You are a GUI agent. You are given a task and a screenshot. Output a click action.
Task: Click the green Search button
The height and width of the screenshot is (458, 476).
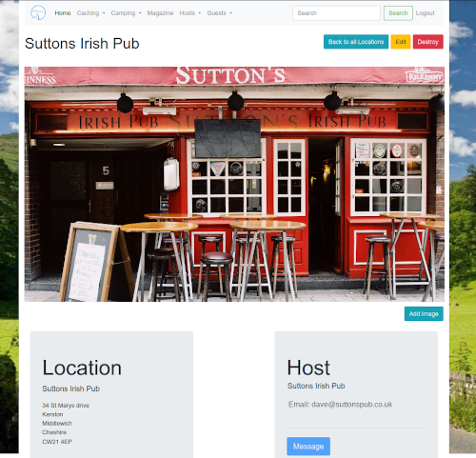[x=398, y=13]
